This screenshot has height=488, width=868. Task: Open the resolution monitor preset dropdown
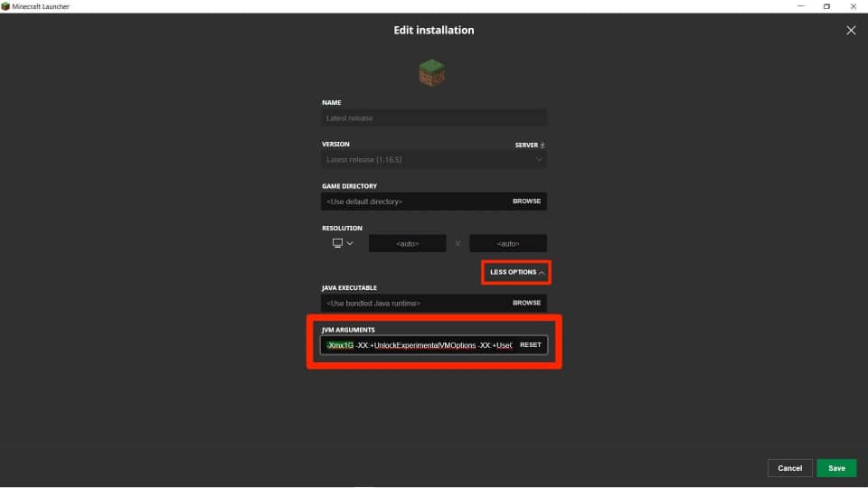click(x=343, y=243)
